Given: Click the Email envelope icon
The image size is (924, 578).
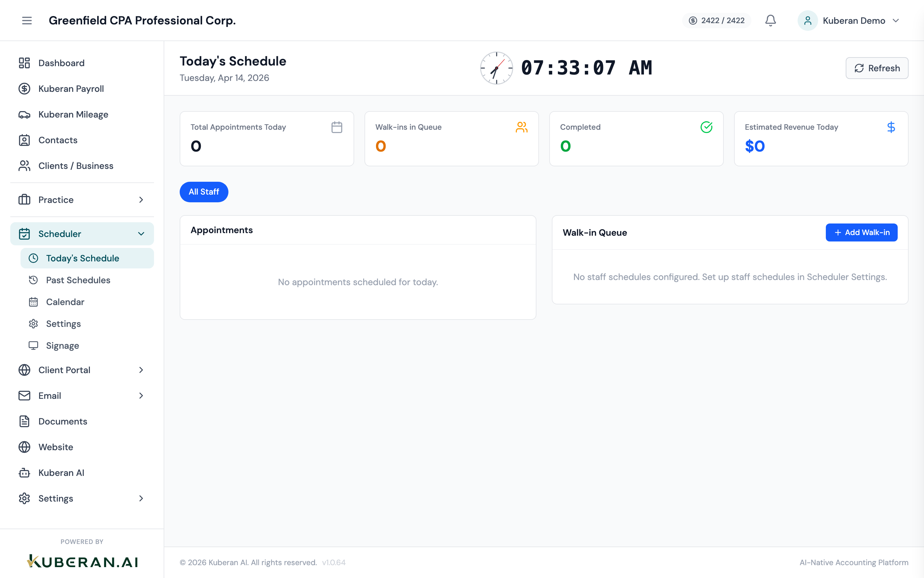Looking at the screenshot, I should [24, 395].
